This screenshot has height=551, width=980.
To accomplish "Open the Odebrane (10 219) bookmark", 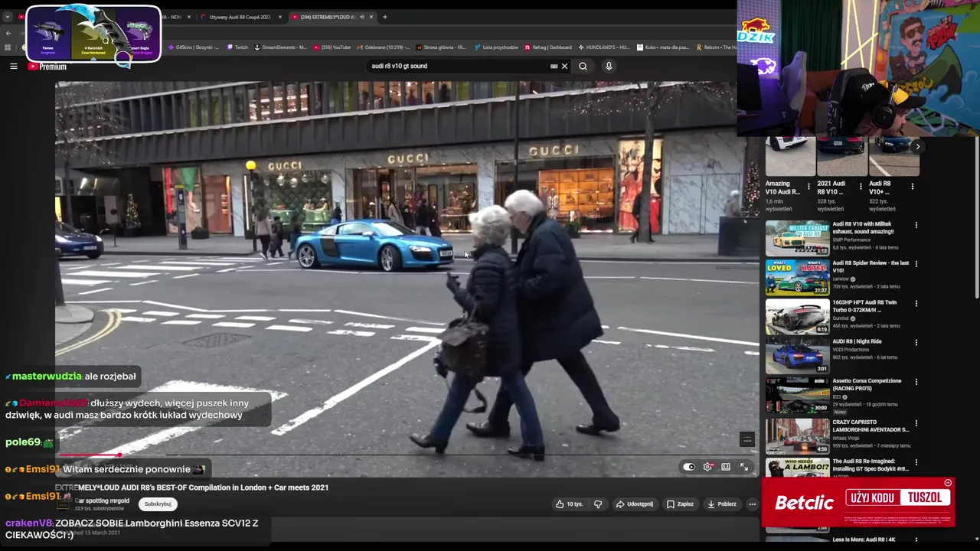I will 383,47.
